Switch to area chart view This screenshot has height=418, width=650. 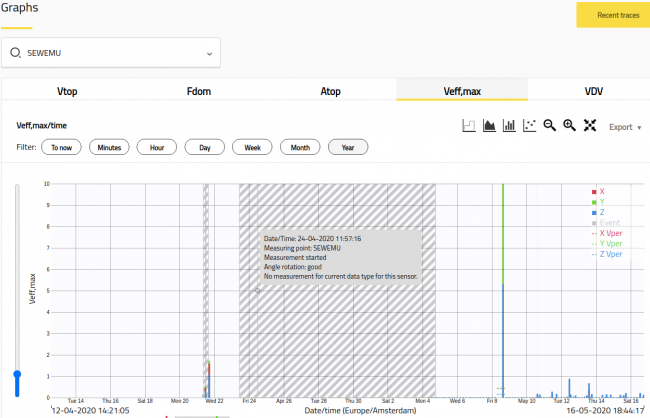point(489,126)
